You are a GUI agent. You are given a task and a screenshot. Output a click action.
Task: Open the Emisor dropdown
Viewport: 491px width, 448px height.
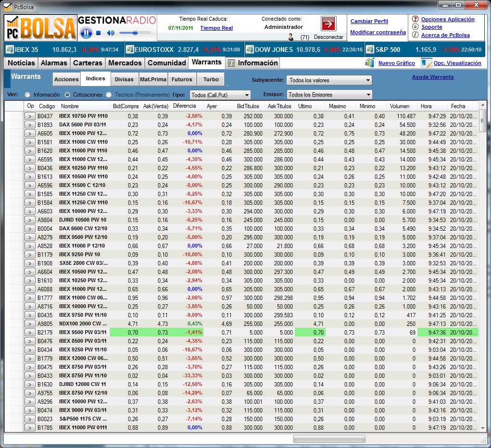(329, 95)
